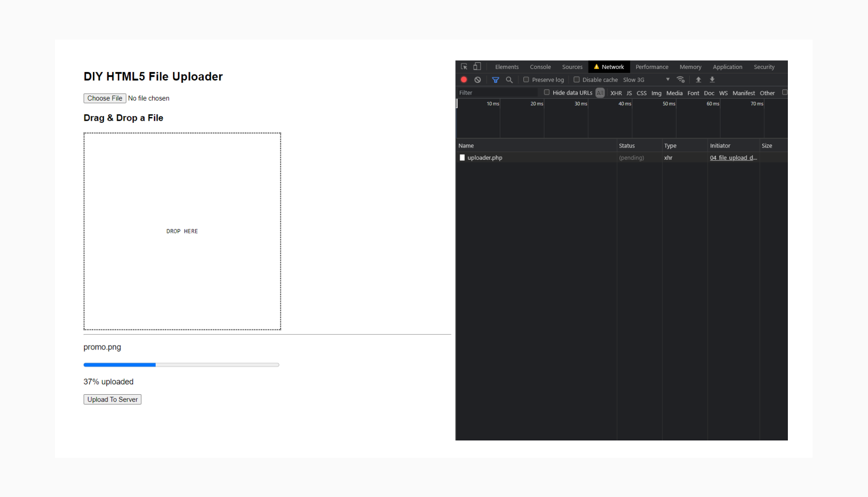868x497 pixels.
Task: Switch to the Console tab
Action: click(540, 67)
